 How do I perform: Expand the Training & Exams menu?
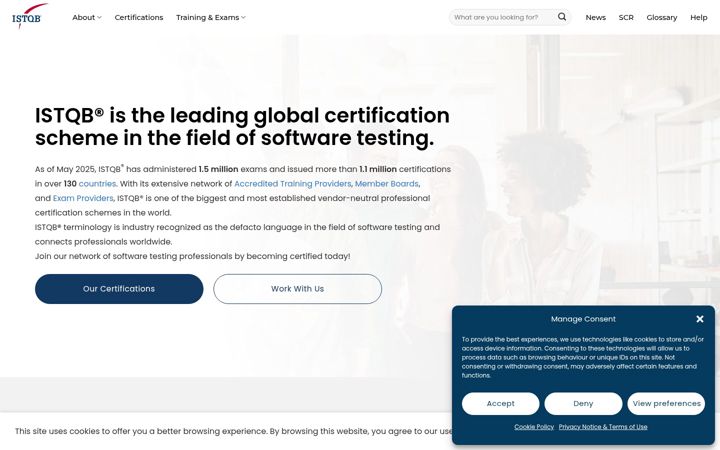click(x=211, y=17)
